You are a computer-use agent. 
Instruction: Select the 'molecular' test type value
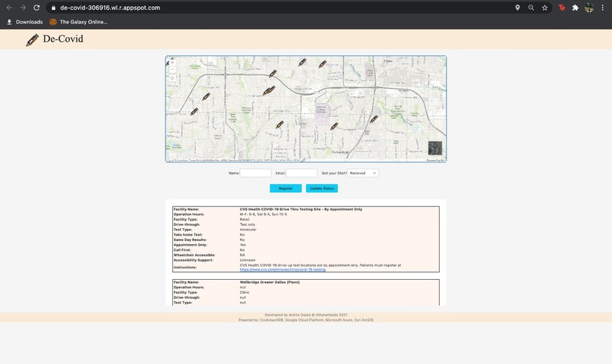(248, 230)
